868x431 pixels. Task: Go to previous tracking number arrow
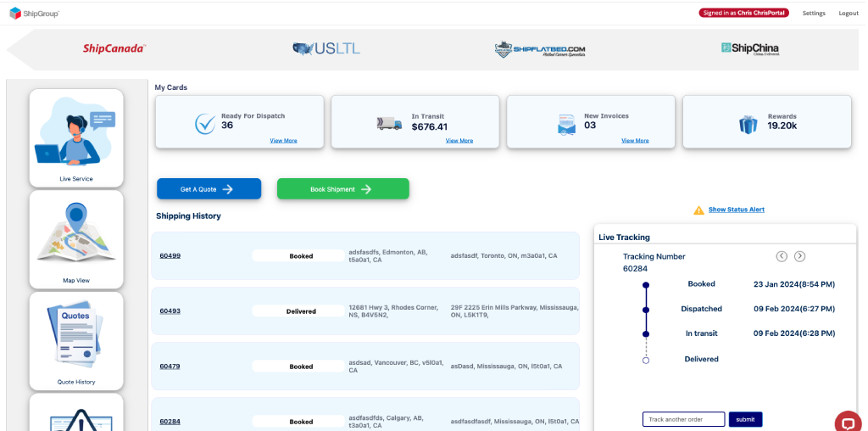coord(781,256)
